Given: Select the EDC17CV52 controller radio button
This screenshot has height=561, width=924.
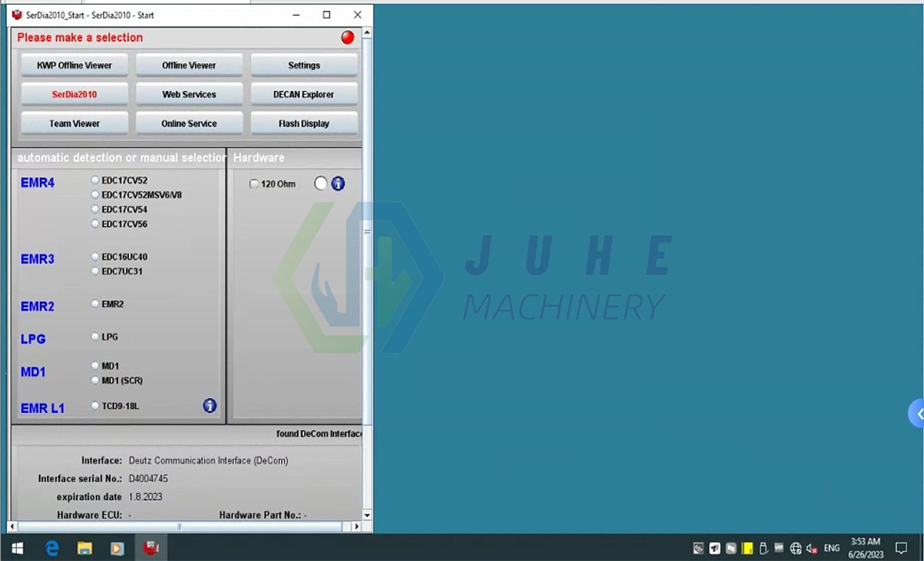Looking at the screenshot, I should (95, 180).
